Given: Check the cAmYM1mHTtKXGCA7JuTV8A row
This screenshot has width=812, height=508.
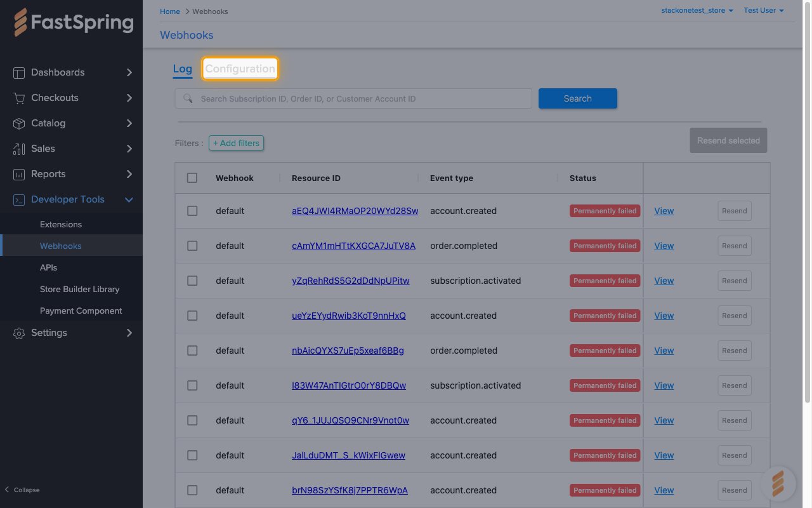Looking at the screenshot, I should (x=192, y=246).
